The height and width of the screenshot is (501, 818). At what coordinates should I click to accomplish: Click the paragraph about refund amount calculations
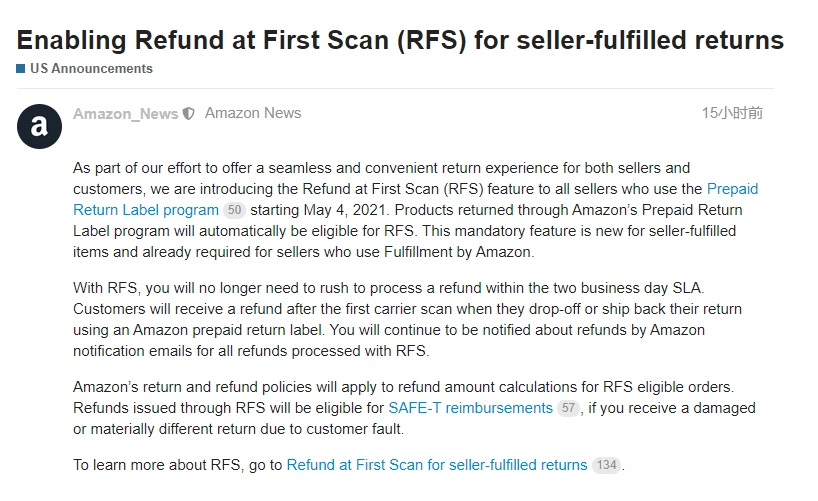[x=414, y=408]
